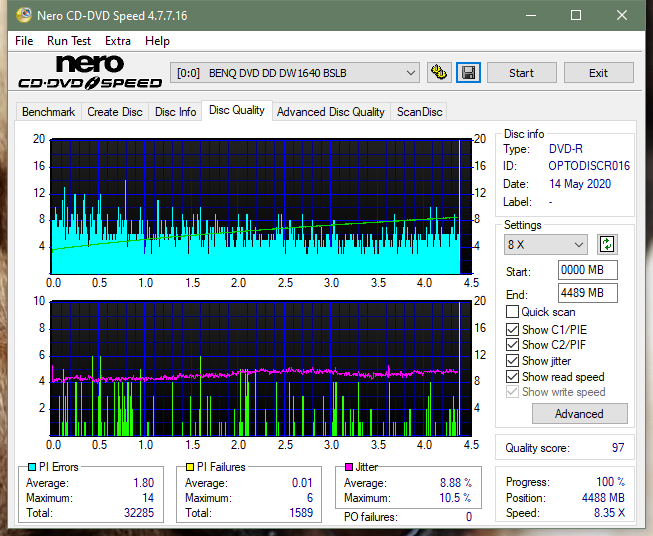Click the upper PI Errors graph area
Viewport: 653px width, 536px height.
click(x=261, y=207)
